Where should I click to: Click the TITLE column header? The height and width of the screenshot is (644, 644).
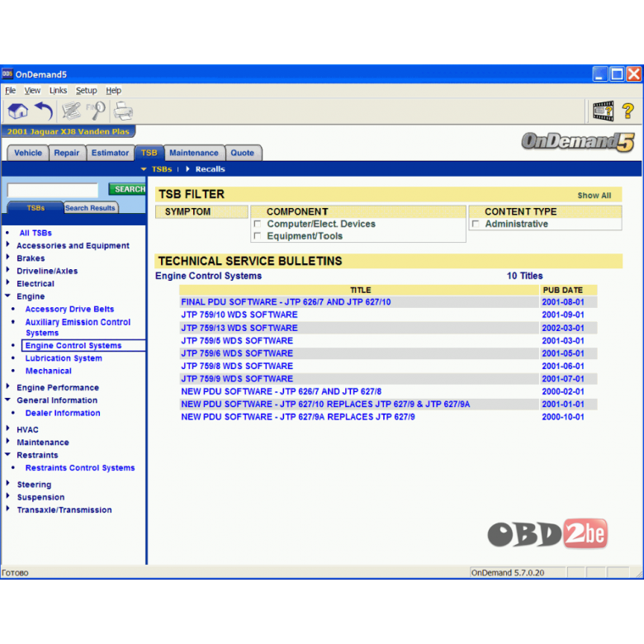(359, 290)
